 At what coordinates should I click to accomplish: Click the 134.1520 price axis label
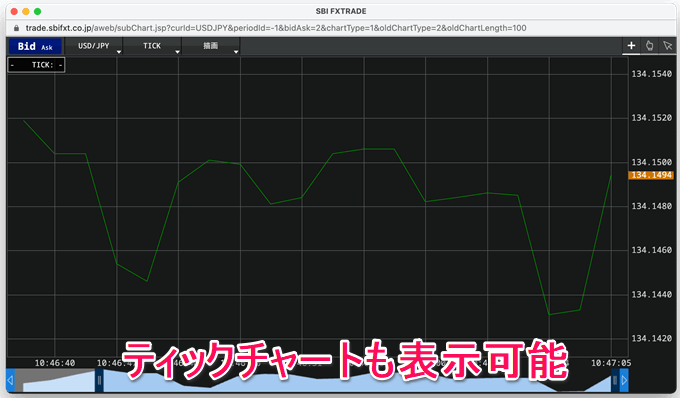click(651, 118)
